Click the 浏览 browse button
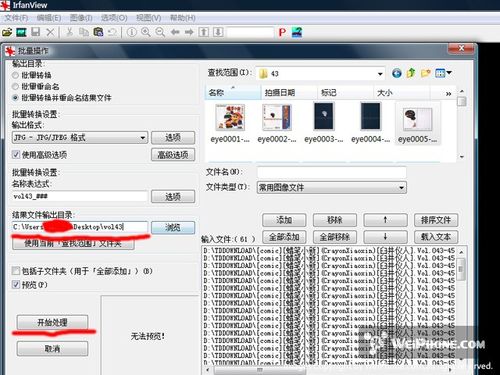500x375 pixels. pyautogui.click(x=173, y=227)
